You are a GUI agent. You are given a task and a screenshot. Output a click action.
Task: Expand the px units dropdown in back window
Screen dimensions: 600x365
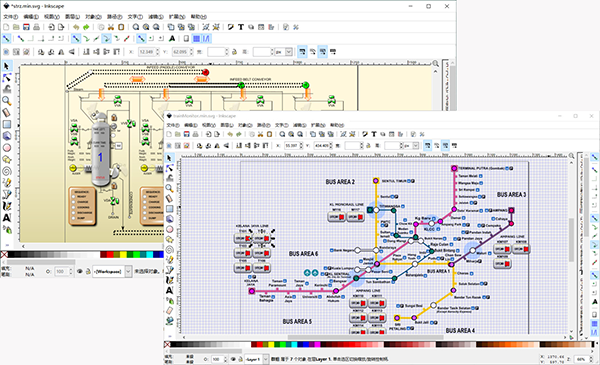coord(289,52)
